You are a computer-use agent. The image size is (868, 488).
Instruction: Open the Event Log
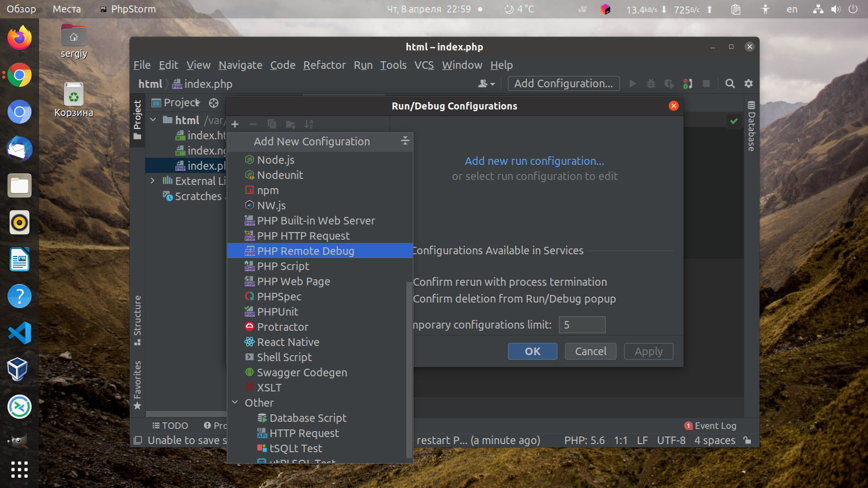[710, 426]
